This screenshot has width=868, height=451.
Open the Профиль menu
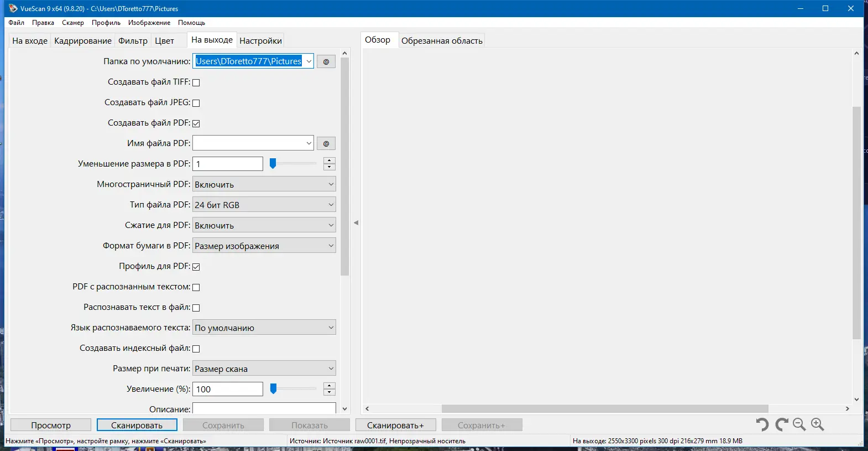[x=106, y=23]
